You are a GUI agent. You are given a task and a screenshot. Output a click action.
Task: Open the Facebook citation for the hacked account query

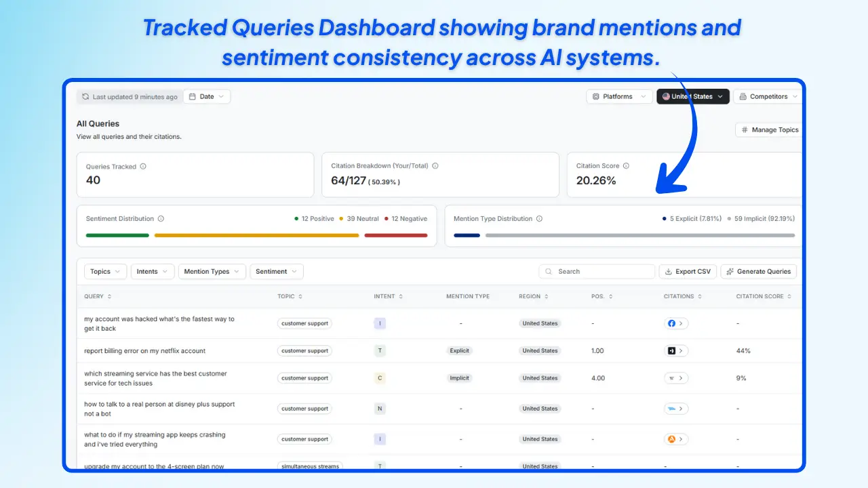[x=672, y=323]
